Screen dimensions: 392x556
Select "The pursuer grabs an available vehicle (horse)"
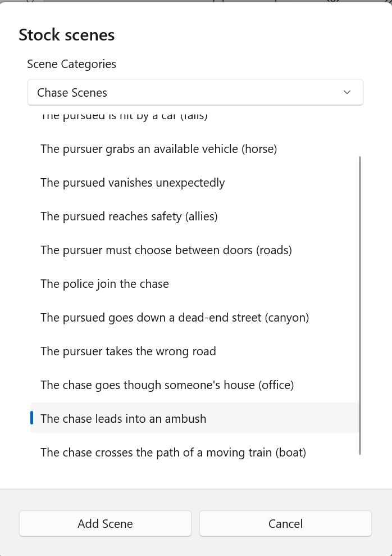(159, 149)
